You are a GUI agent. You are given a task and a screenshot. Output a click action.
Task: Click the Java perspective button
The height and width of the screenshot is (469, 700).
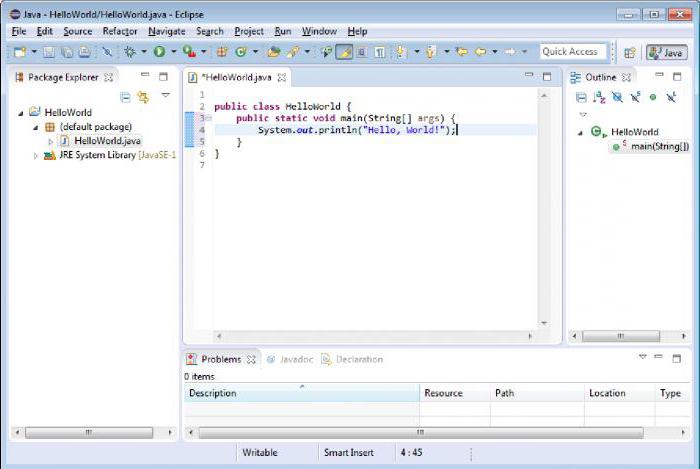tap(667, 52)
